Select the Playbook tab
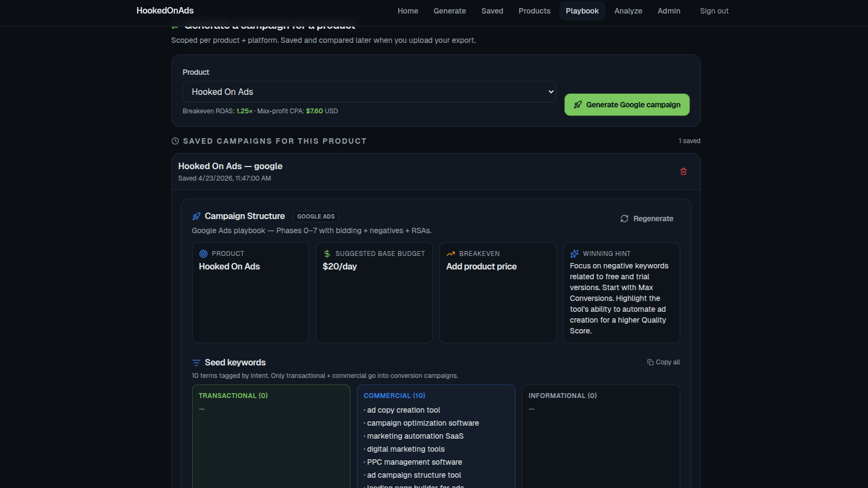This screenshot has height=488, width=868. 582,11
